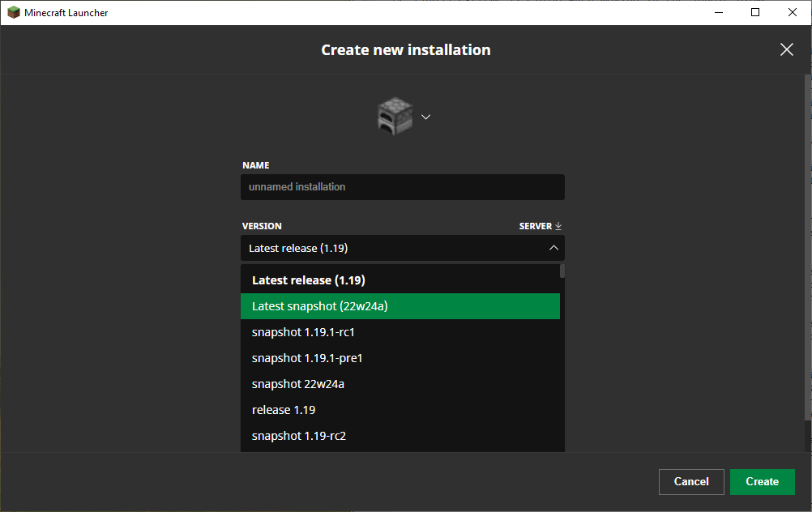Image resolution: width=812 pixels, height=512 pixels.
Task: Maximize the Minecraft Launcher window
Action: pos(755,13)
